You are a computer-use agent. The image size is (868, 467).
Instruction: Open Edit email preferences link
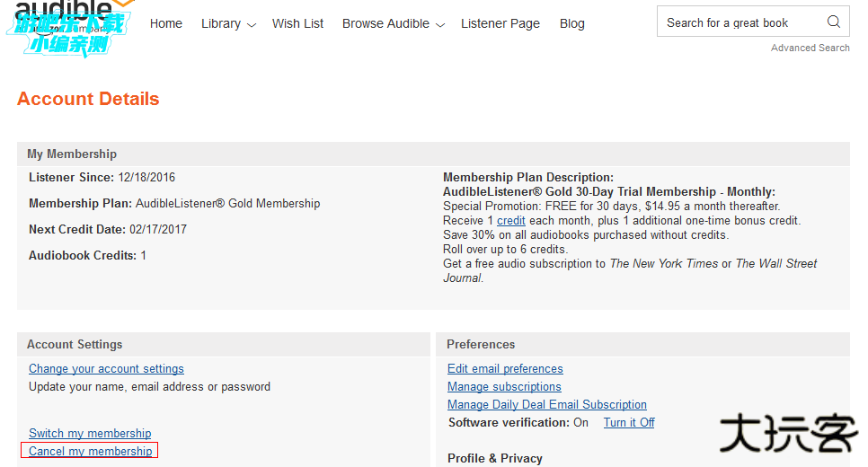pyautogui.click(x=505, y=369)
